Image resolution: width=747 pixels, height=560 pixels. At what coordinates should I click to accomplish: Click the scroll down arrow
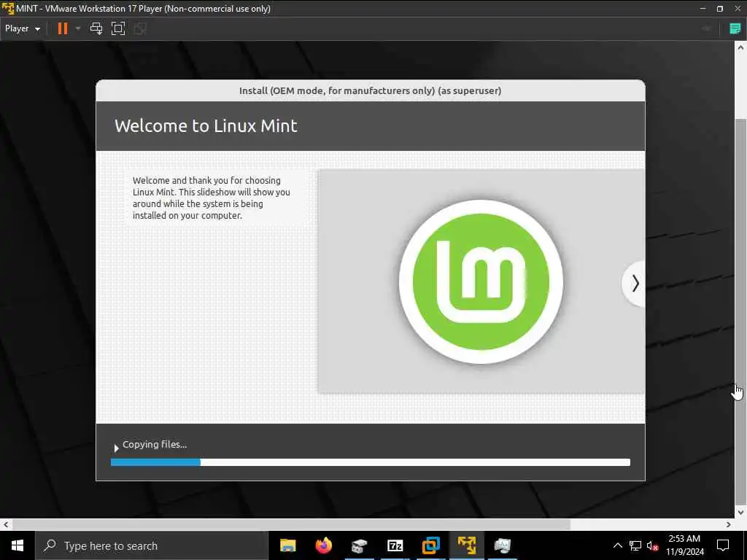coord(740,513)
